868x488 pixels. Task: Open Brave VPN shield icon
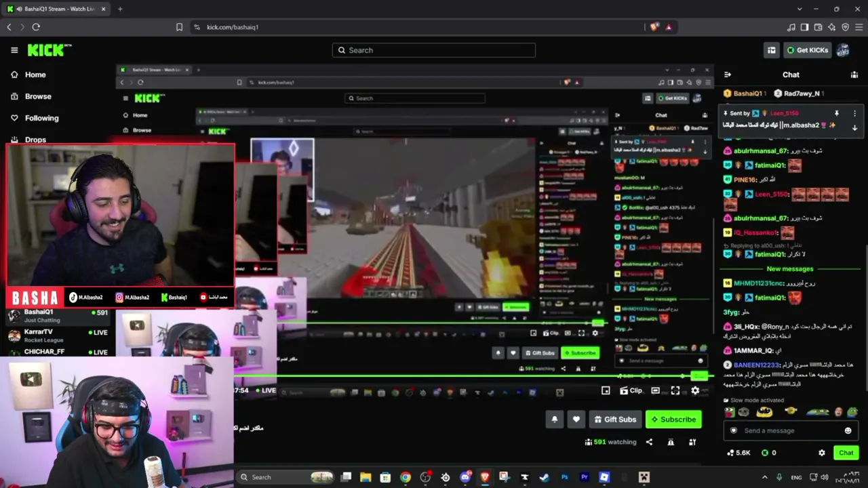click(846, 27)
